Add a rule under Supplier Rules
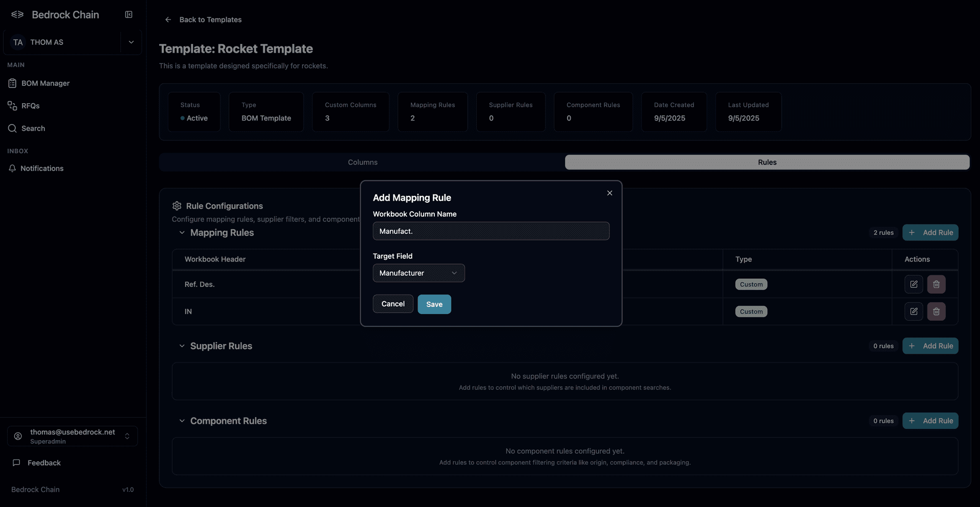This screenshot has width=980, height=507. (x=930, y=346)
